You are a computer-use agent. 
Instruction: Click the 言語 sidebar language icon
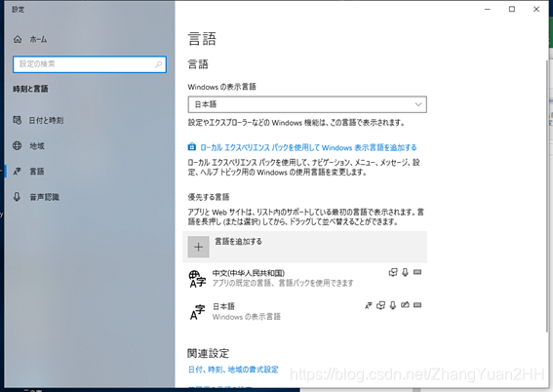[x=18, y=172]
